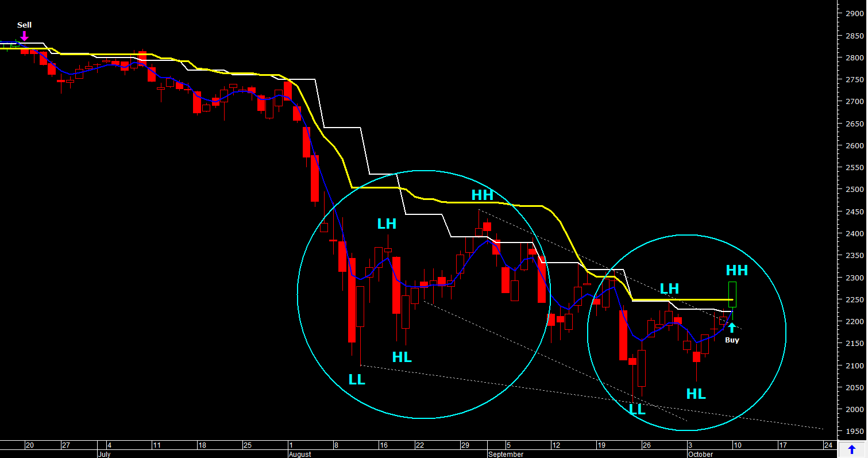This screenshot has width=868, height=458.
Task: Pick date tick 26 on the time axis
Action: click(646, 445)
